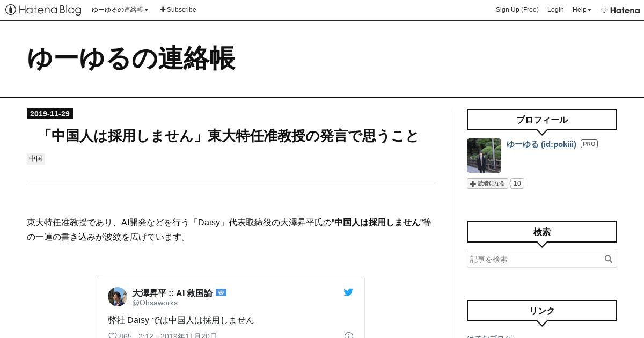
Task: Expand the Help dropdown menu
Action: pyautogui.click(x=582, y=10)
